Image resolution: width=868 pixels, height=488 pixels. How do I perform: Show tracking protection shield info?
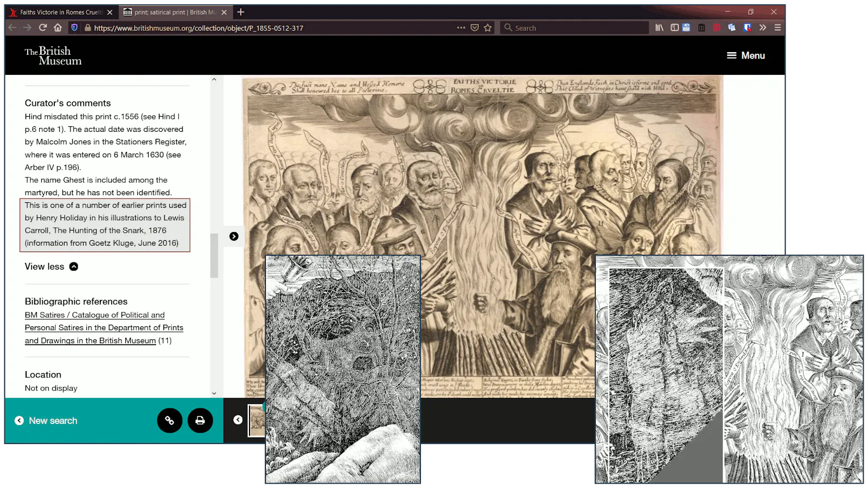click(74, 28)
